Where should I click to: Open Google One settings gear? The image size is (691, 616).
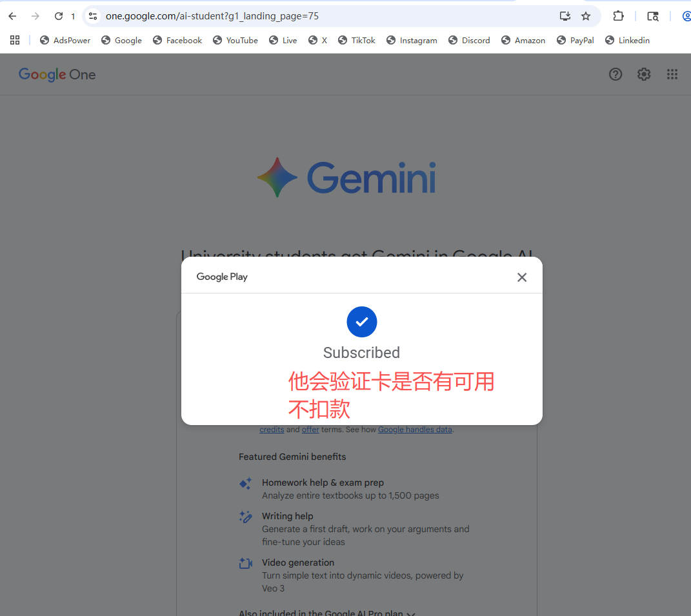pyautogui.click(x=644, y=74)
